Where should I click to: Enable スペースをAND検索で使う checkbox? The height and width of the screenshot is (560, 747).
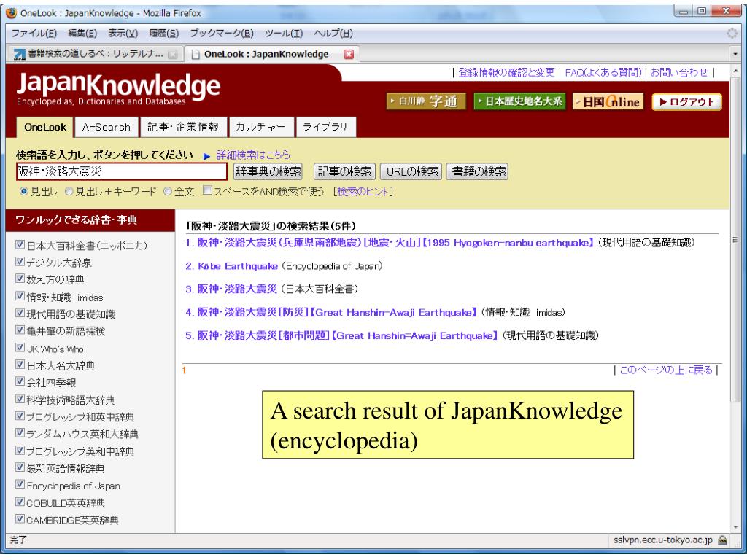[x=207, y=190]
